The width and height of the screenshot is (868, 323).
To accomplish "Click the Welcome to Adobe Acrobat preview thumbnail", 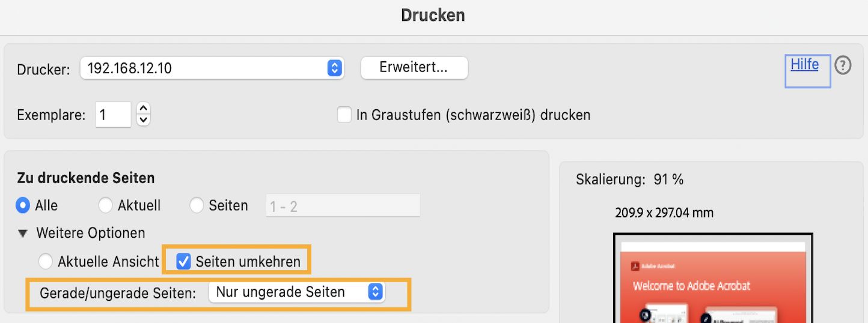I will (712, 282).
